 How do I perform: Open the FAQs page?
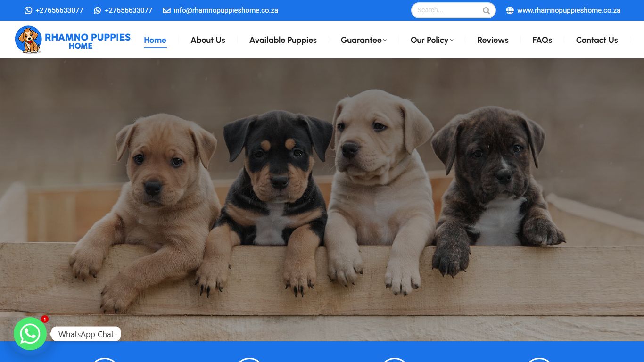(x=542, y=40)
